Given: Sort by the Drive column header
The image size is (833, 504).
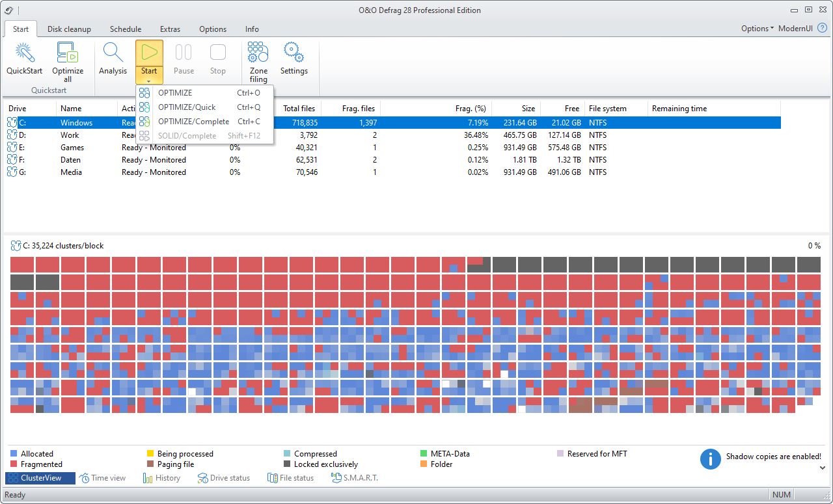Looking at the screenshot, I should click(31, 109).
